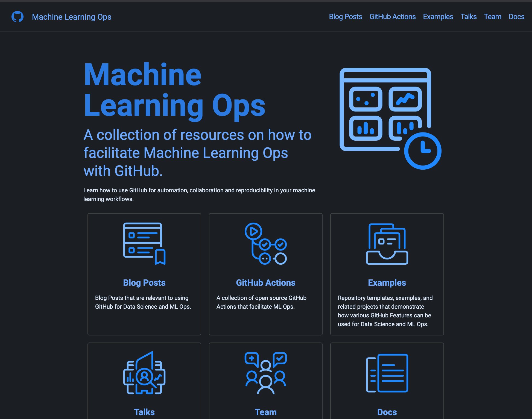This screenshot has width=532, height=419.
Task: Select Examples in the top navigation
Action: [x=438, y=17]
